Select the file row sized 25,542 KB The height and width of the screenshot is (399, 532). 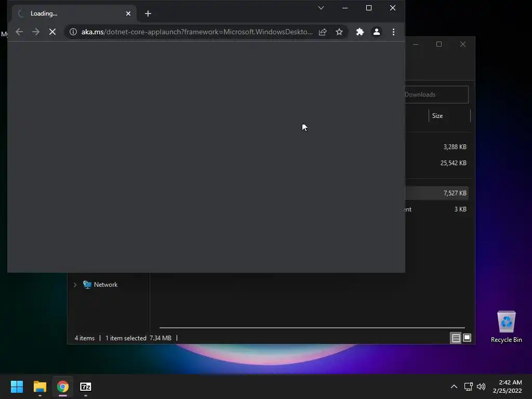coord(437,163)
